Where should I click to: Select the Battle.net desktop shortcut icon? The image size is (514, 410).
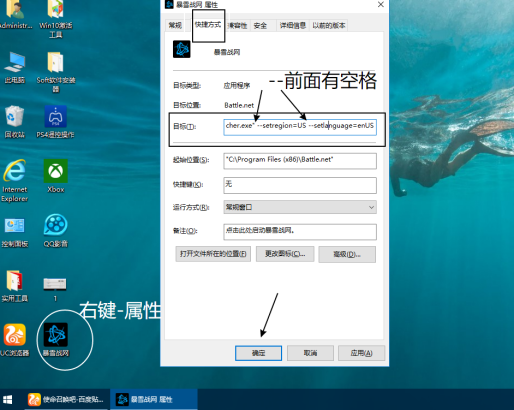click(56, 340)
